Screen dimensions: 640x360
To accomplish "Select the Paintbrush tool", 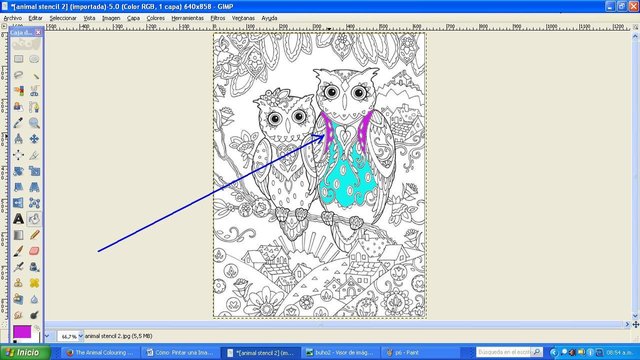I will [18, 251].
